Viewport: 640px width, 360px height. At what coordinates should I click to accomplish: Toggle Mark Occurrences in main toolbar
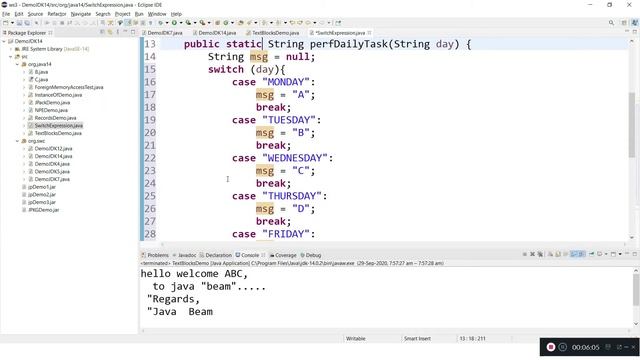pyautogui.click(x=128, y=23)
